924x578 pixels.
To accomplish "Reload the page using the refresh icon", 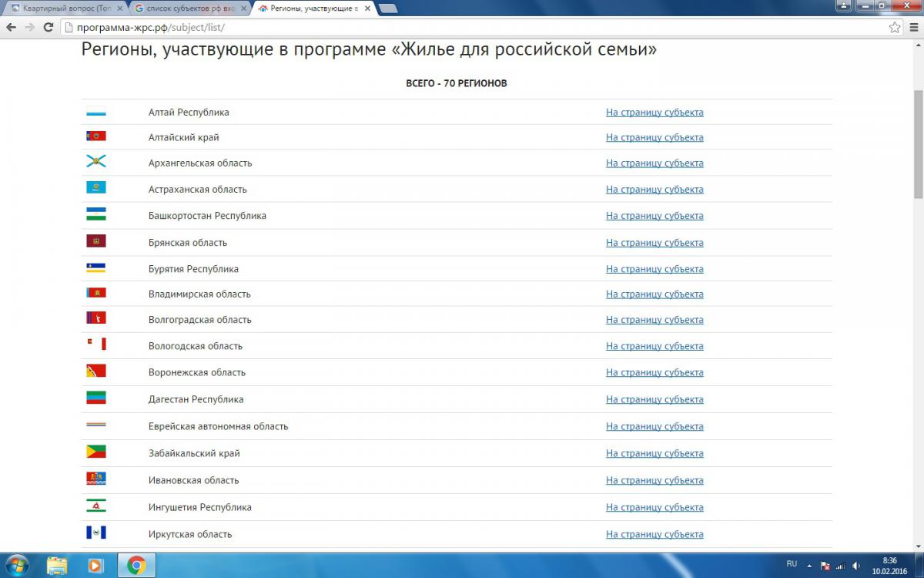I will click(48, 27).
